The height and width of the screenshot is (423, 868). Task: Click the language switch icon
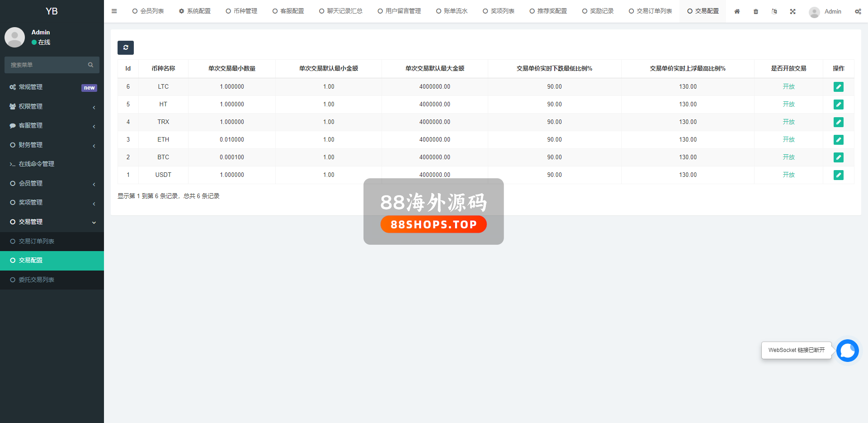click(774, 11)
